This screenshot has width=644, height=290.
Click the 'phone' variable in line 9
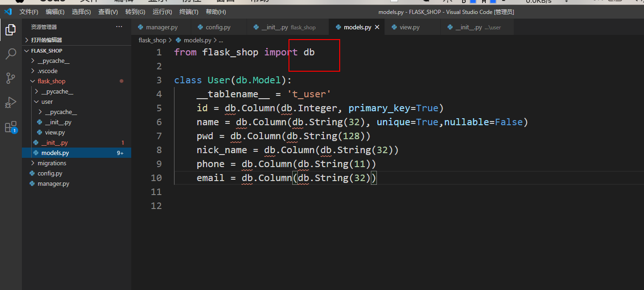210,164
